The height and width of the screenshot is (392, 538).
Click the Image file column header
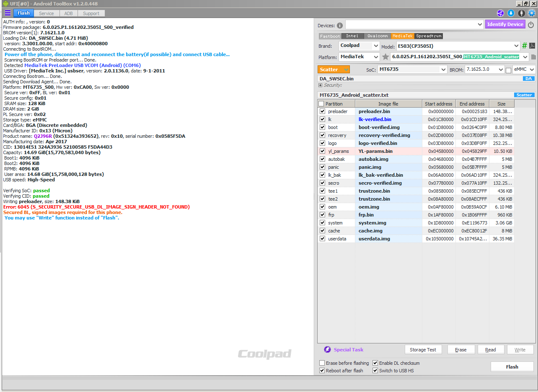click(388, 104)
